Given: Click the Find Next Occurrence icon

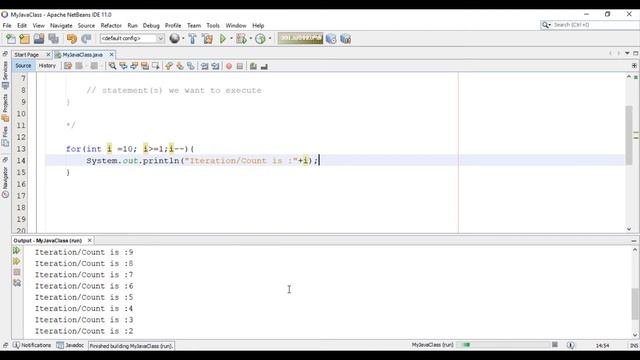Looking at the screenshot, I should pyautogui.click(x=134, y=66).
